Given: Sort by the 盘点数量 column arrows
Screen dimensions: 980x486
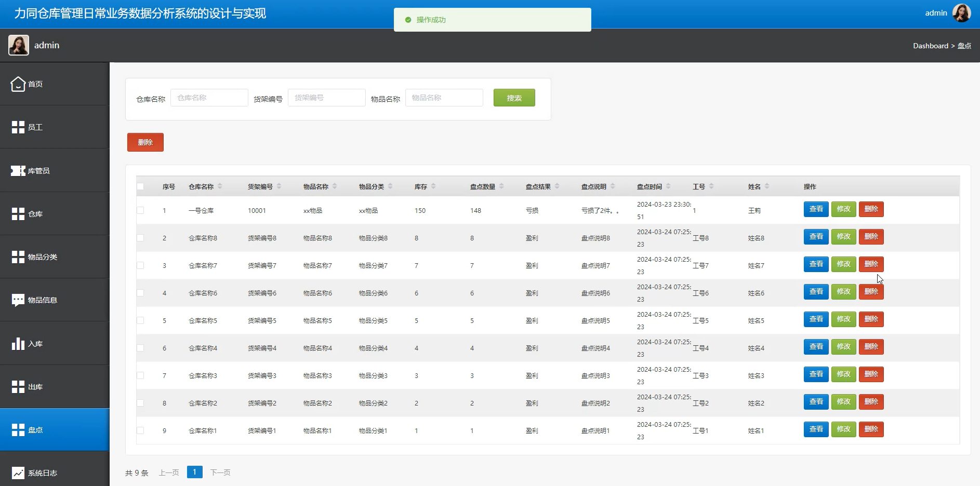Looking at the screenshot, I should [501, 186].
